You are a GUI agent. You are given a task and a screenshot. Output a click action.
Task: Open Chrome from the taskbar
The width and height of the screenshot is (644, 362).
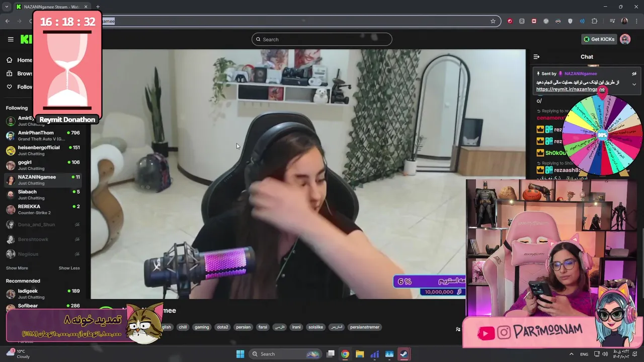click(x=345, y=354)
